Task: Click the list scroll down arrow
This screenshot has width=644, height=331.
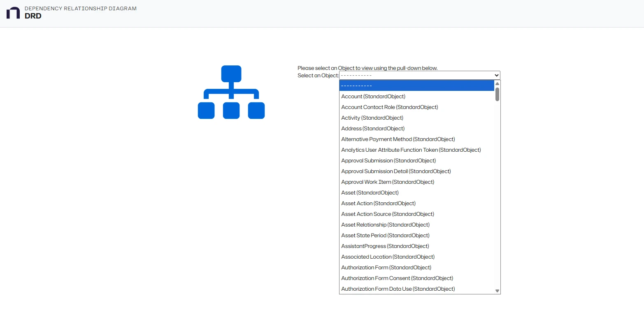Action: pos(497,291)
